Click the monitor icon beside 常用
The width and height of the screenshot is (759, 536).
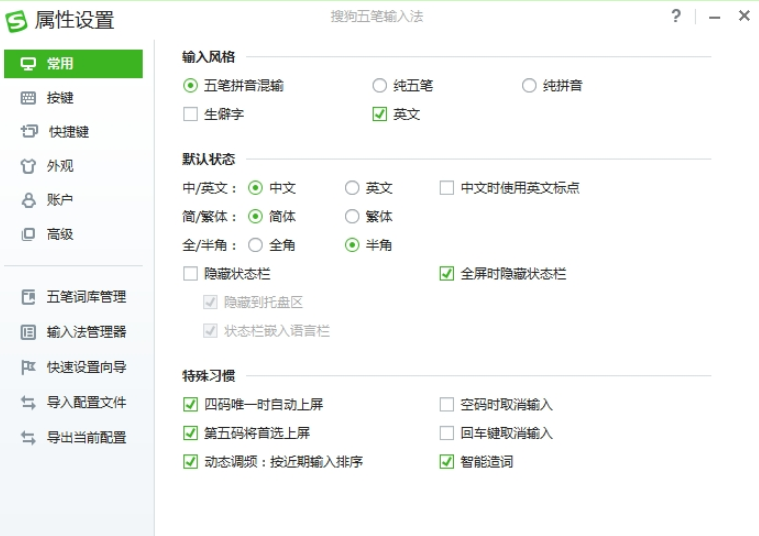(28, 63)
